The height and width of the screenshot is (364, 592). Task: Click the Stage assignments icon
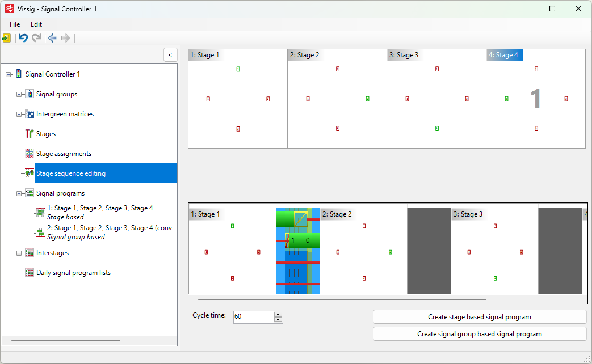click(30, 154)
